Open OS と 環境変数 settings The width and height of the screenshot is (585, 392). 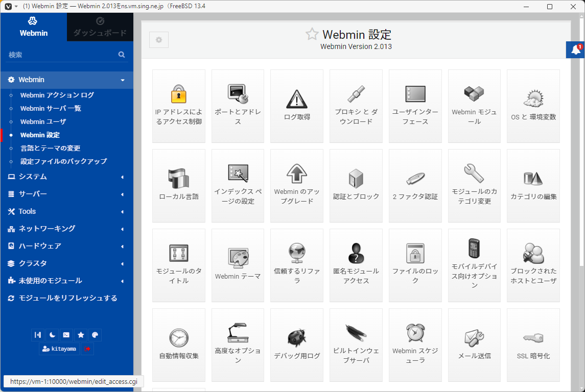coord(533,106)
